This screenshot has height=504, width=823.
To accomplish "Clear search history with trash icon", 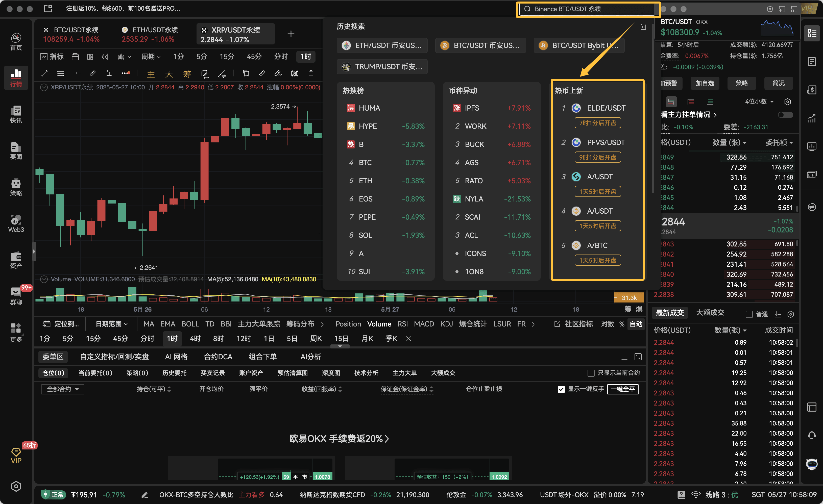I will (x=643, y=27).
